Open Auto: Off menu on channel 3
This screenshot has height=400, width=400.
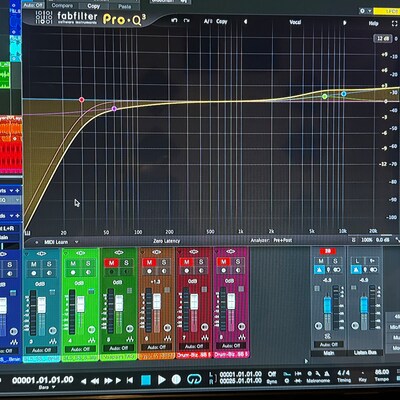pyautogui.click(x=41, y=350)
